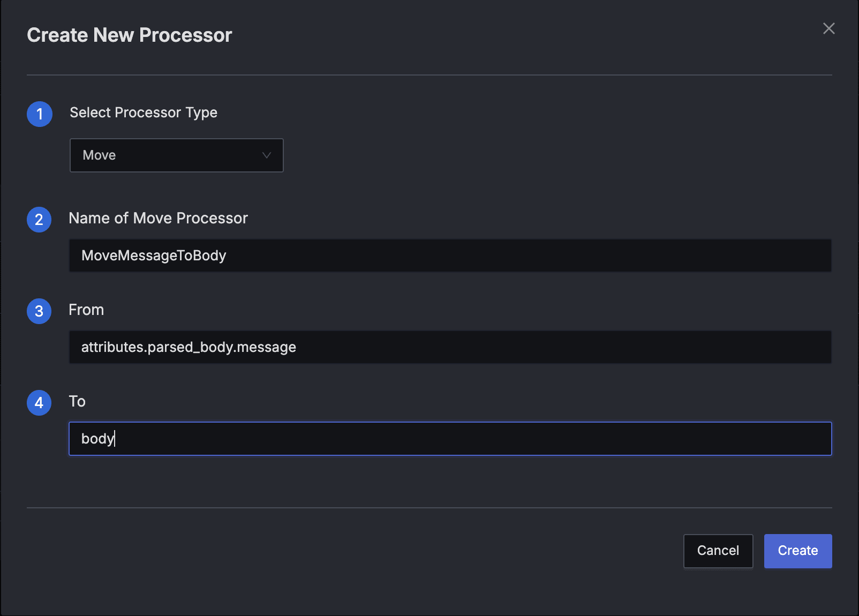Viewport: 859px width, 616px height.
Task: Click the step 1 number badge
Action: [40, 114]
